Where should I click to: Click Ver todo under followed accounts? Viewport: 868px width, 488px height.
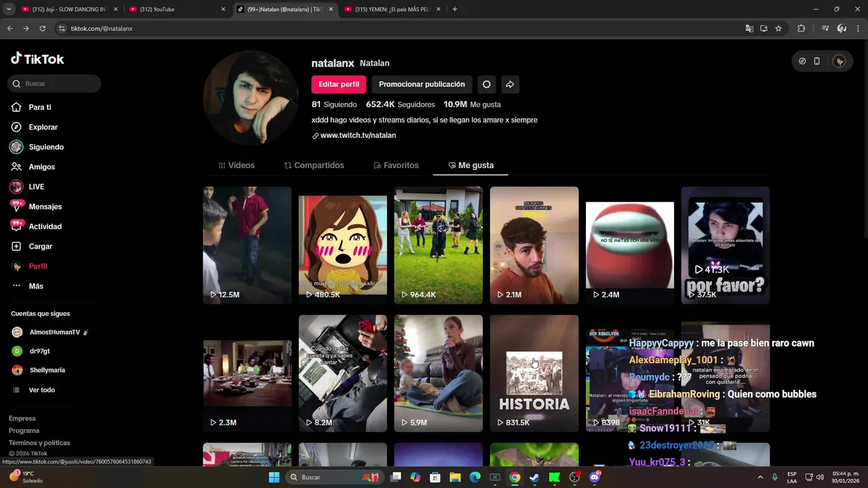coord(42,390)
